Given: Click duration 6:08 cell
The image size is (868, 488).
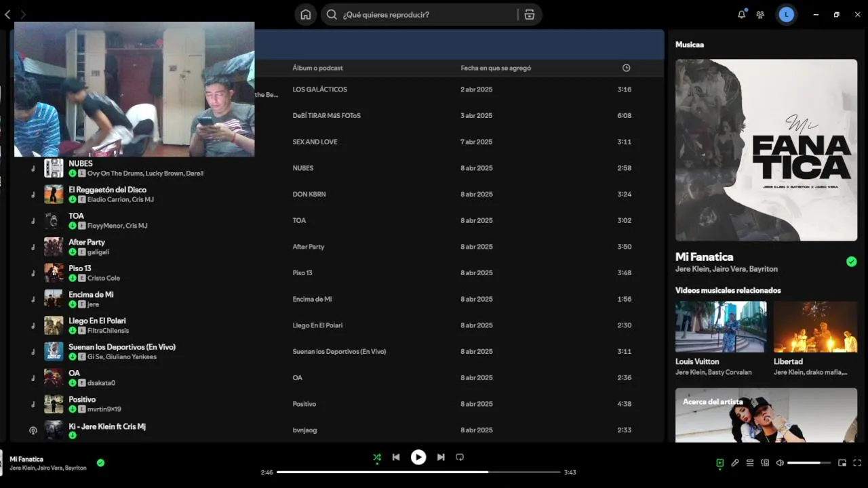Looking at the screenshot, I should click(624, 116).
